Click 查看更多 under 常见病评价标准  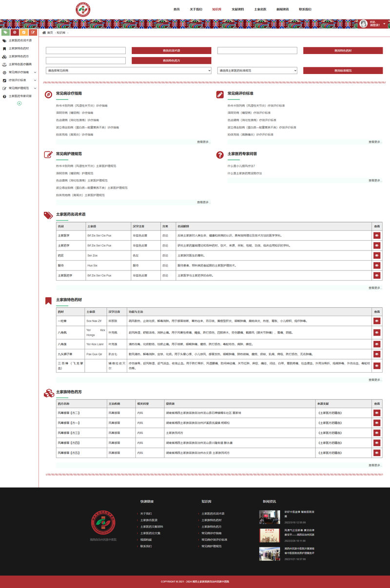374,142
